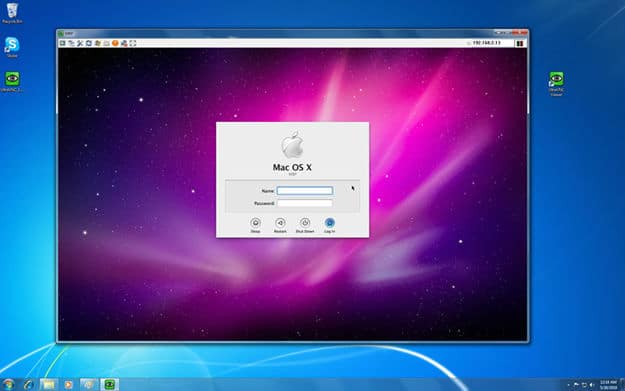Click the VNC window's title bar icon
The height and width of the screenshot is (391, 625).
pos(61,33)
